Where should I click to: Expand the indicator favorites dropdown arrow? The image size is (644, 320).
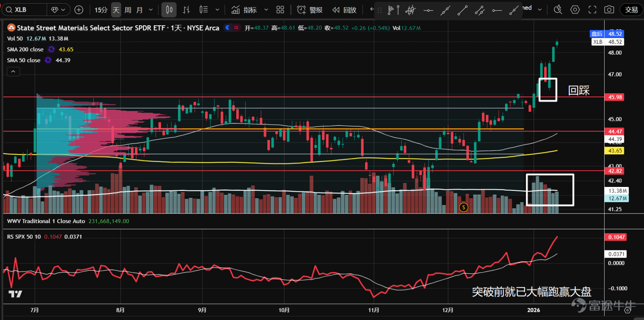[x=266, y=10]
